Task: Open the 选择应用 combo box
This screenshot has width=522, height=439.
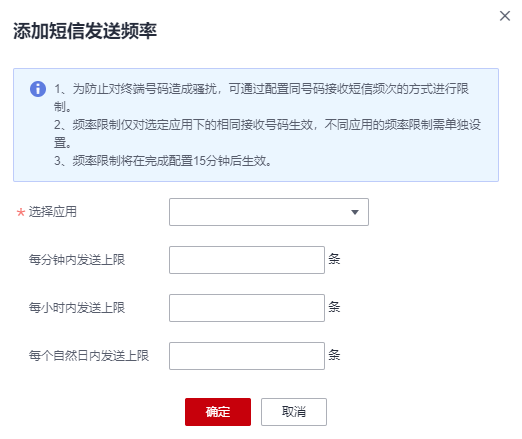Action: [269, 212]
